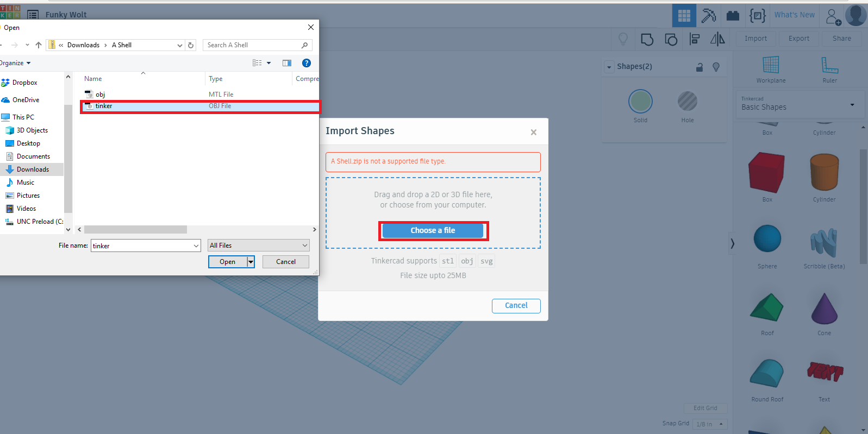Click the Export button
The height and width of the screenshot is (434, 868).
pos(799,39)
